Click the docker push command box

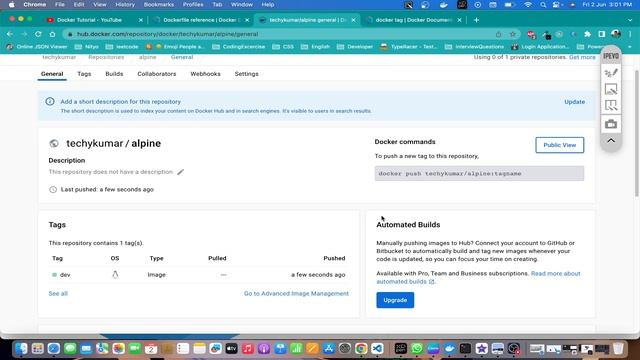coord(479,173)
